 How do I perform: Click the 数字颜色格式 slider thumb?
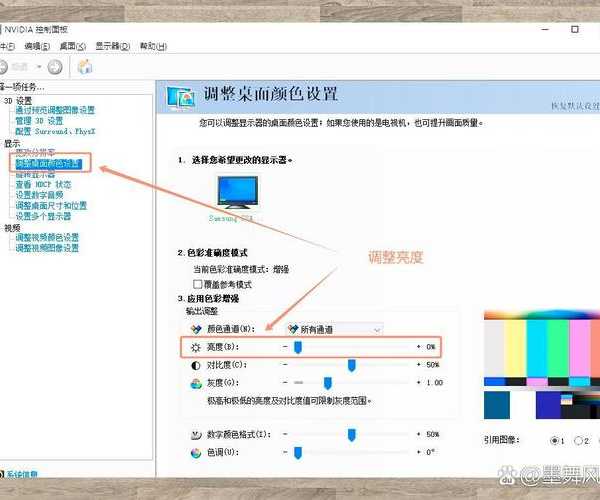coord(352,435)
